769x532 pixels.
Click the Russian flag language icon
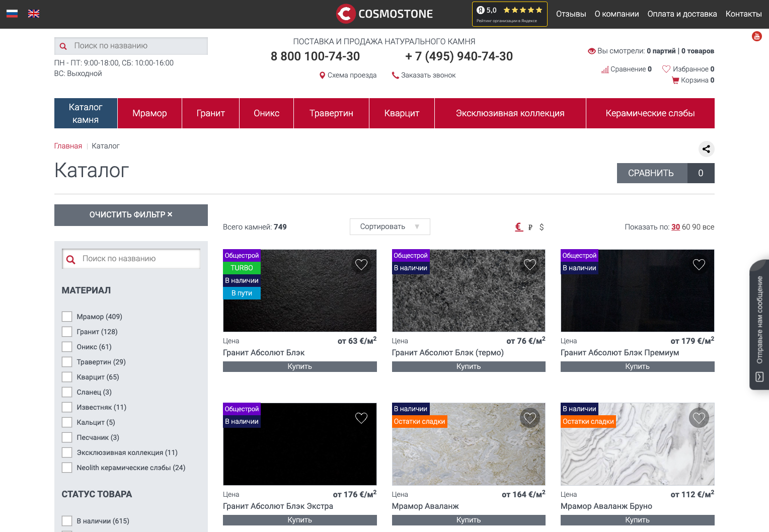[x=12, y=14]
